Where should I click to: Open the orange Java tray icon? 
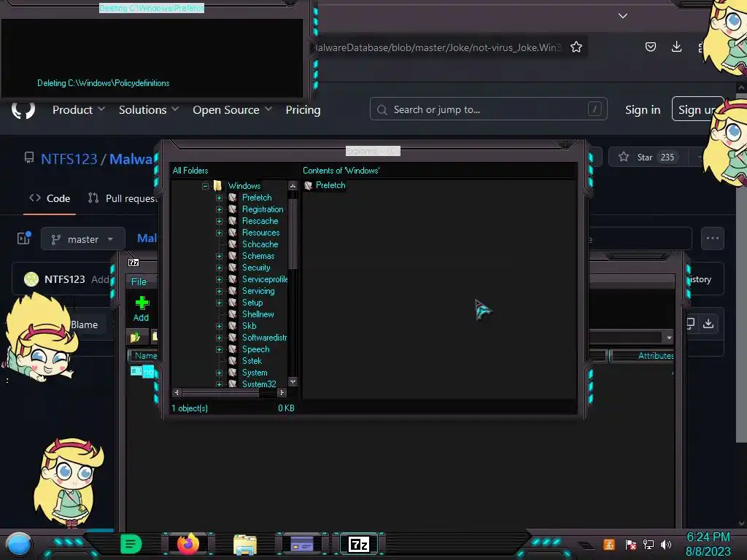pyautogui.click(x=608, y=544)
